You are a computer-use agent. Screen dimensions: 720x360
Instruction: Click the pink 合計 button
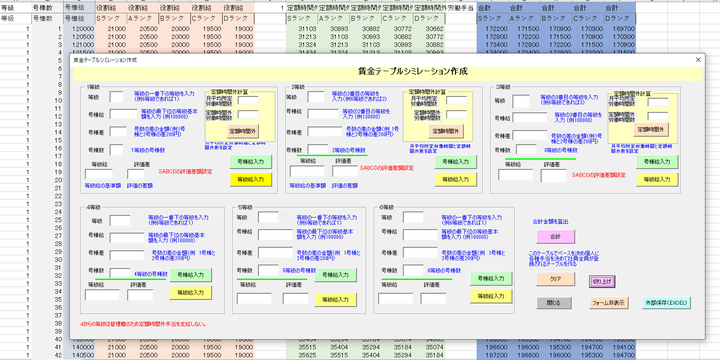tap(556, 236)
